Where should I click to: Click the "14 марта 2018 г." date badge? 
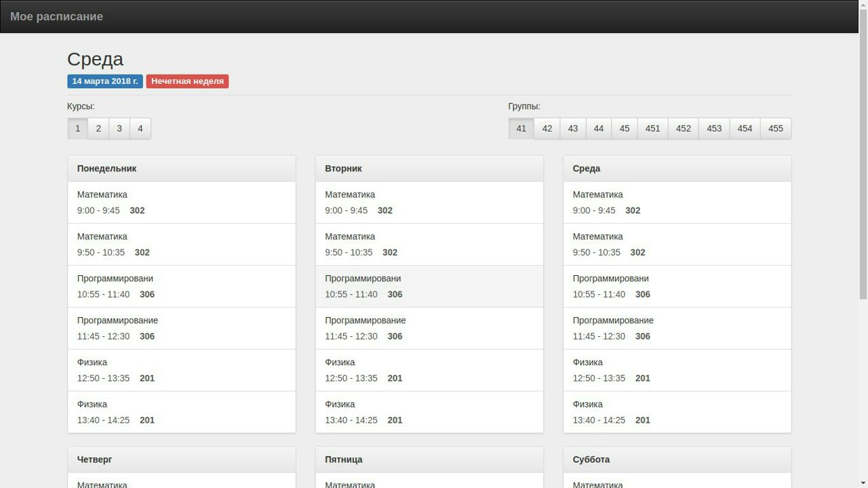point(105,81)
